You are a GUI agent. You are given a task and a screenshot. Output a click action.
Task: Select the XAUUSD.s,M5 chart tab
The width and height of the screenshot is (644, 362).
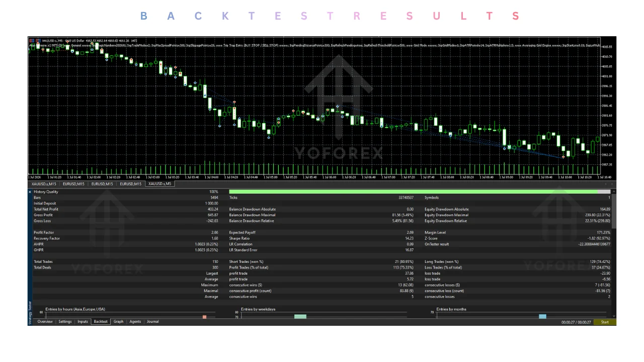pyautogui.click(x=160, y=184)
